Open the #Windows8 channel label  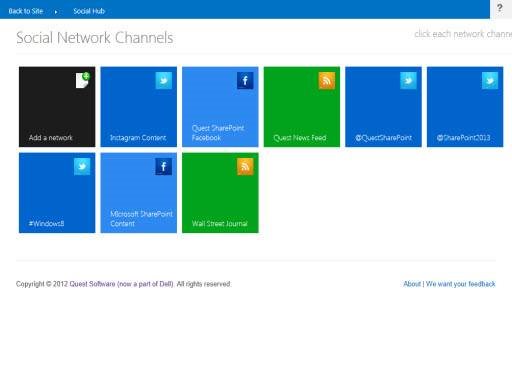tap(46, 223)
